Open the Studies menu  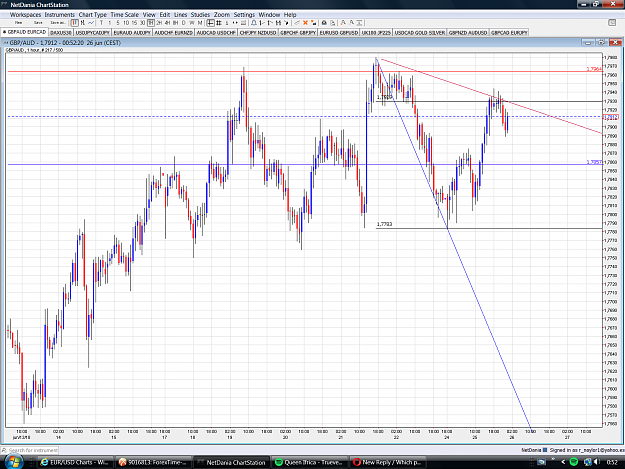[200, 15]
